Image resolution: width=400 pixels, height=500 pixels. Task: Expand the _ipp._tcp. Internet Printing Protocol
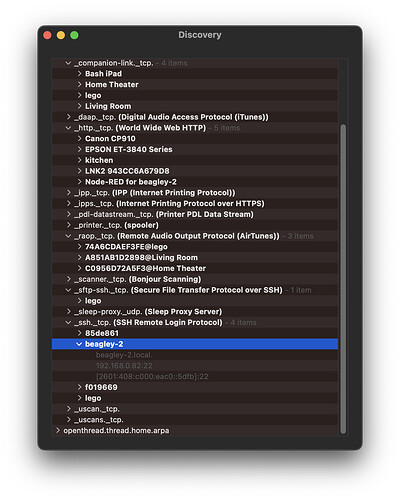point(68,193)
